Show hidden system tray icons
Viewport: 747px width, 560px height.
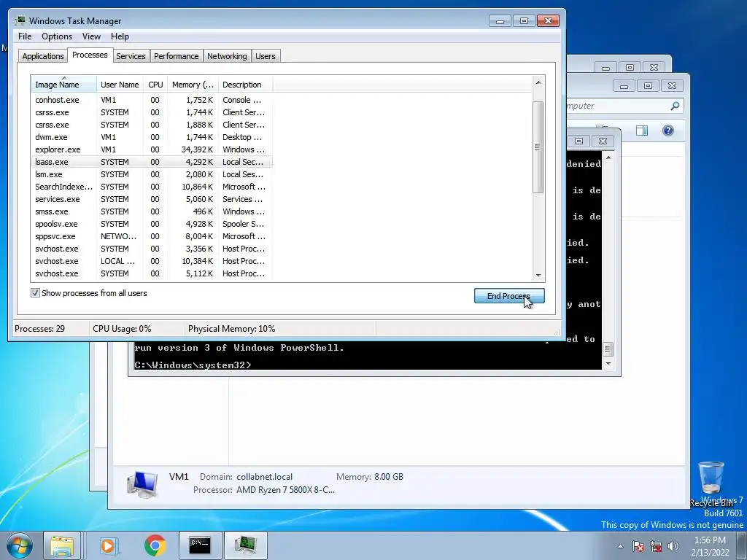pyautogui.click(x=620, y=546)
